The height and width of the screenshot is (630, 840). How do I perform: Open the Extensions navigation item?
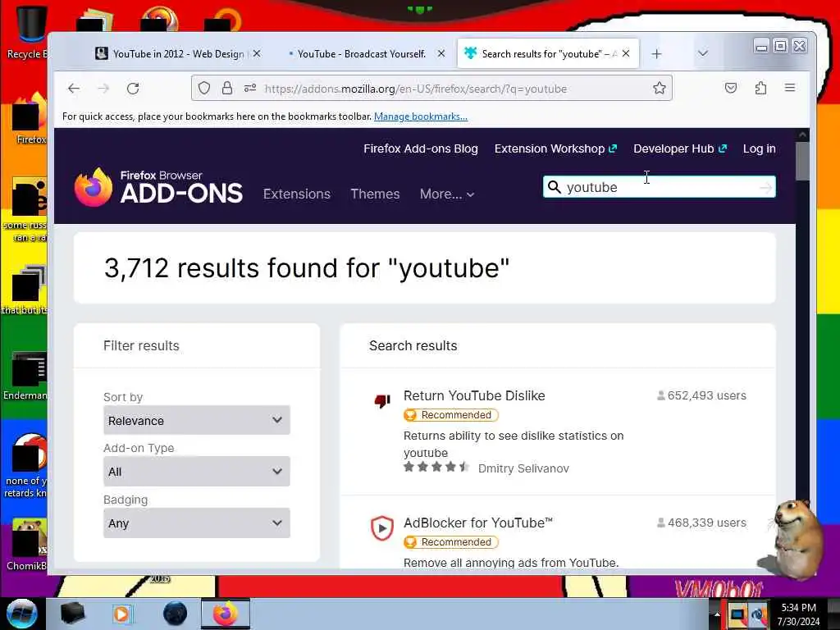point(297,194)
